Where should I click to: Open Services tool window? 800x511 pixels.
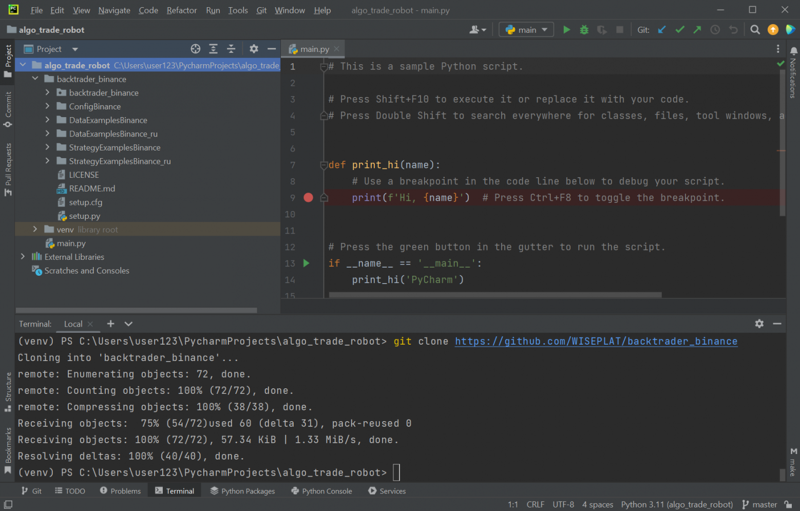(387, 491)
